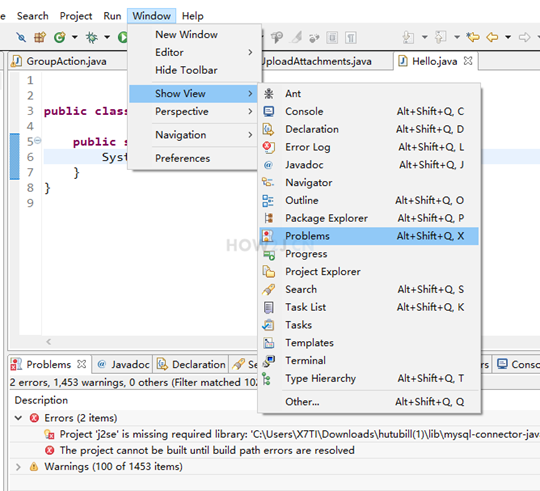
Task: Click the Problems icon in submenu
Action: click(x=268, y=236)
